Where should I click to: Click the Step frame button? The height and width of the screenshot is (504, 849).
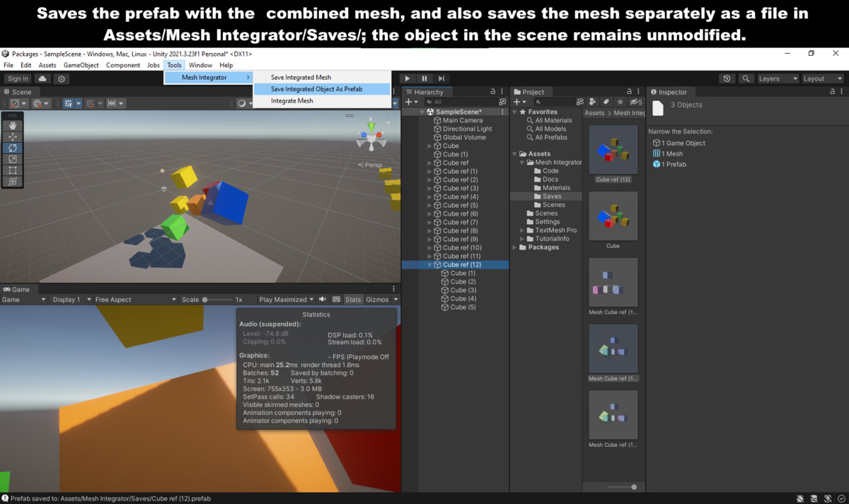(441, 78)
